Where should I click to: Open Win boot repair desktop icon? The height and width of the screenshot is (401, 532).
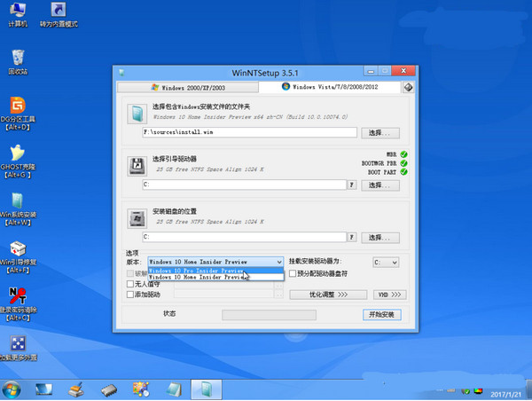point(17,251)
